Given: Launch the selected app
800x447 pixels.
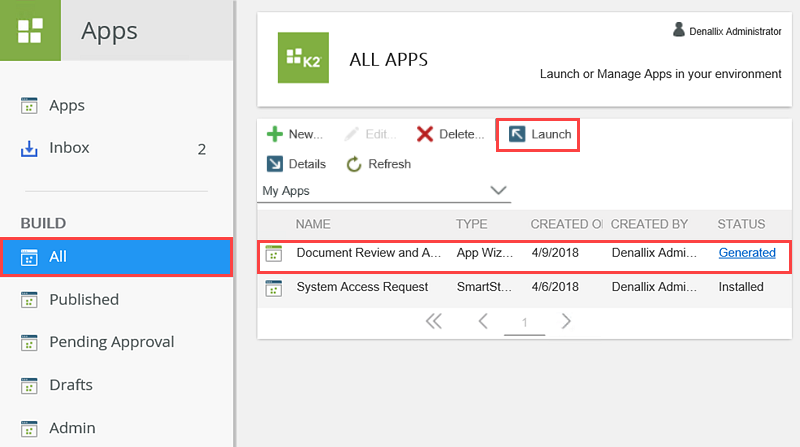Looking at the screenshot, I should point(539,134).
